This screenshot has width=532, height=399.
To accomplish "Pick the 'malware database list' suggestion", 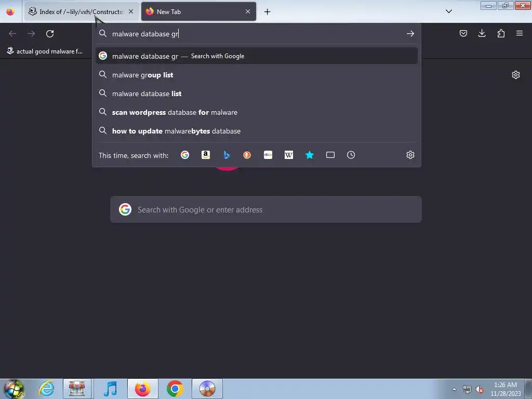I will point(257,94).
